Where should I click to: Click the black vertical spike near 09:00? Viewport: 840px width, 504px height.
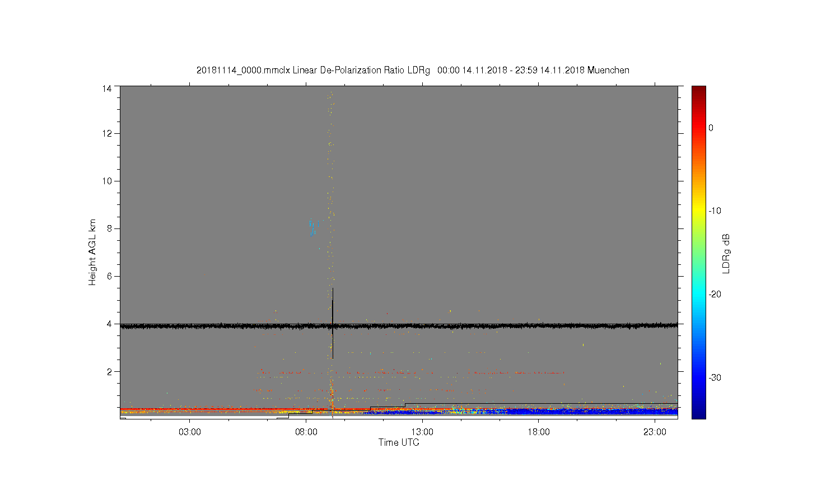pyautogui.click(x=333, y=323)
